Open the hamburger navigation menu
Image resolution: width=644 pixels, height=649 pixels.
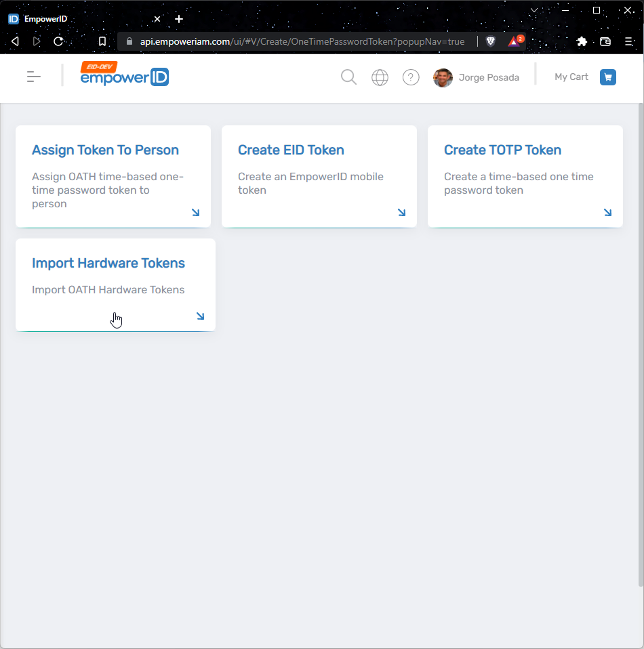[34, 77]
